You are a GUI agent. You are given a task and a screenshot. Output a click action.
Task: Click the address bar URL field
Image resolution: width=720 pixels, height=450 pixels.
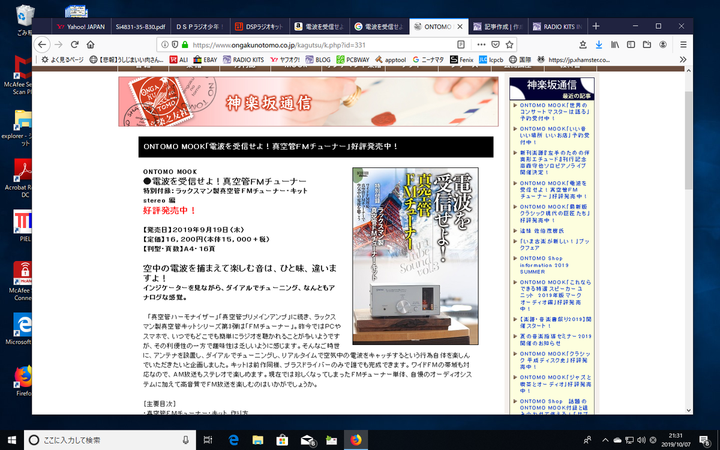pyautogui.click(x=300, y=45)
